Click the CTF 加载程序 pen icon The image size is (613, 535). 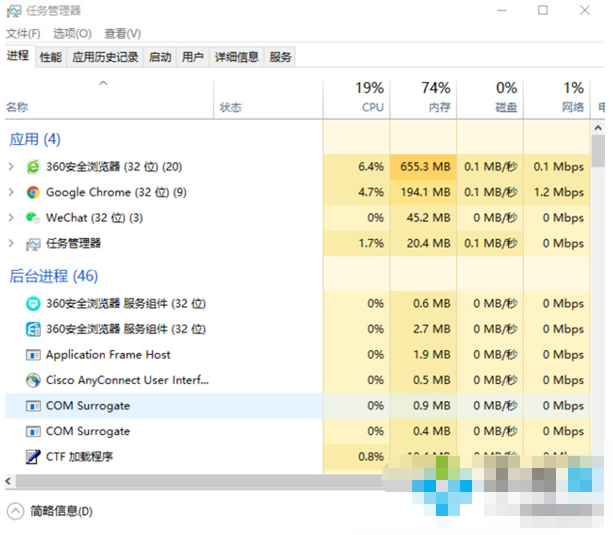[x=33, y=457]
